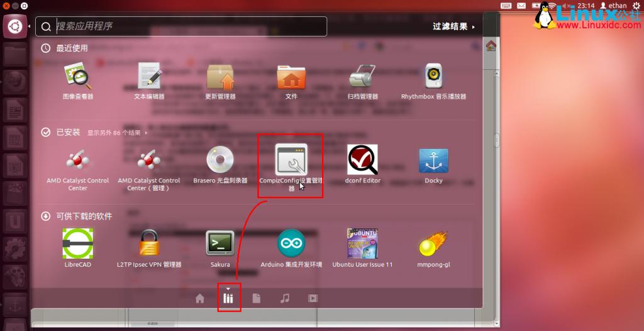Open the ethan user menu

[x=614, y=5]
